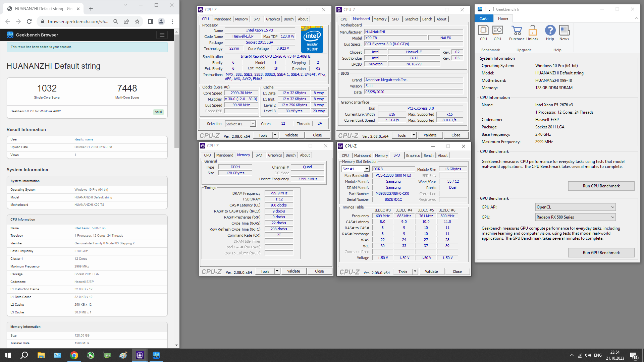Select SPD tab in CPU-Z CPU window
Image resolution: width=644 pixels, height=362 pixels.
tap(257, 19)
